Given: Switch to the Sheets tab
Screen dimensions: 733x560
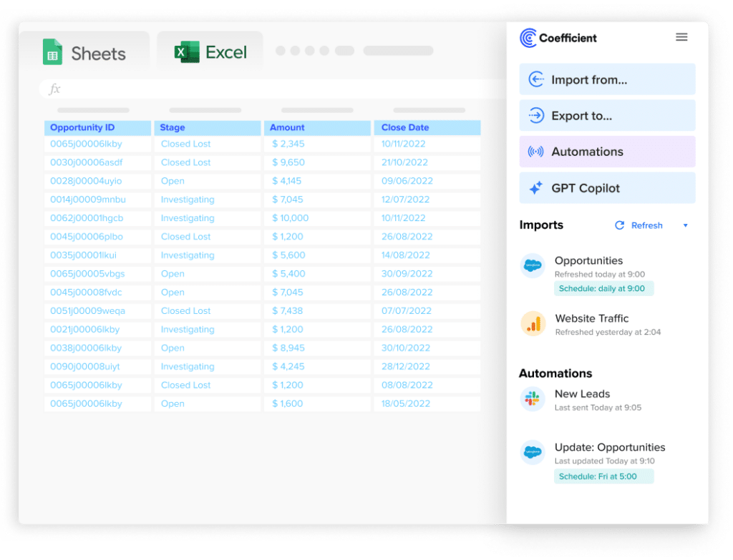Looking at the screenshot, I should 84,52.
